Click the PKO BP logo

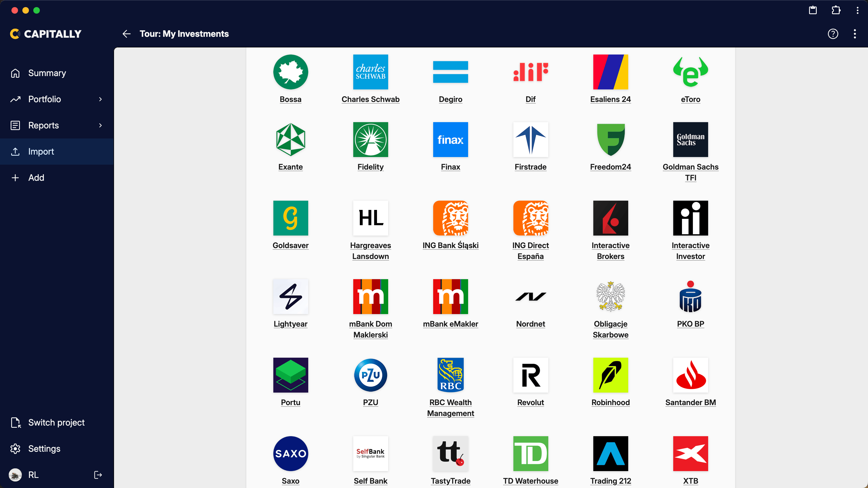coord(690,297)
